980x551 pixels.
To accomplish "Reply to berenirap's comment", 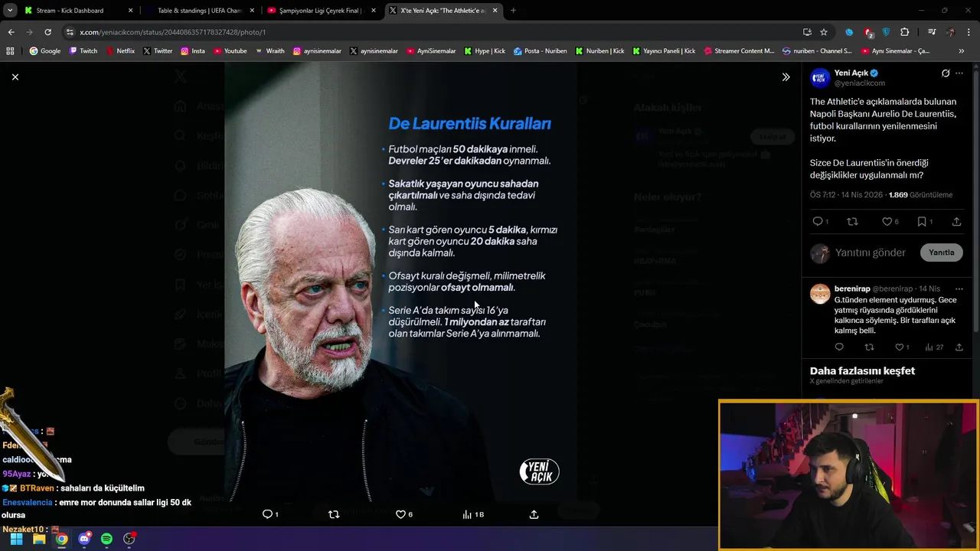I will pos(839,347).
